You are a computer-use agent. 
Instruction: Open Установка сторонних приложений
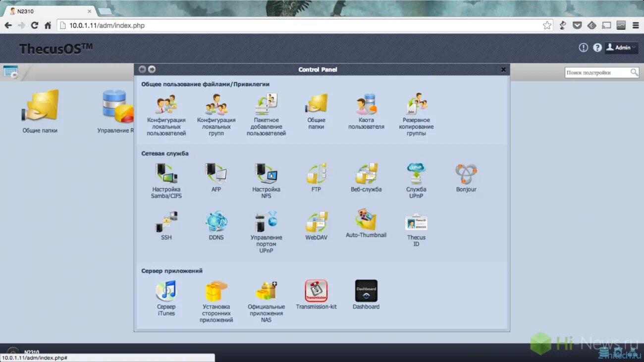click(216, 302)
